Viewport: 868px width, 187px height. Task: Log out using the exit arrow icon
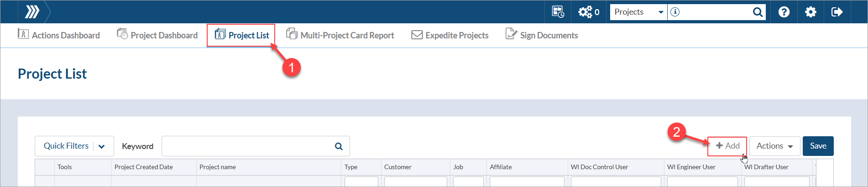tap(837, 12)
